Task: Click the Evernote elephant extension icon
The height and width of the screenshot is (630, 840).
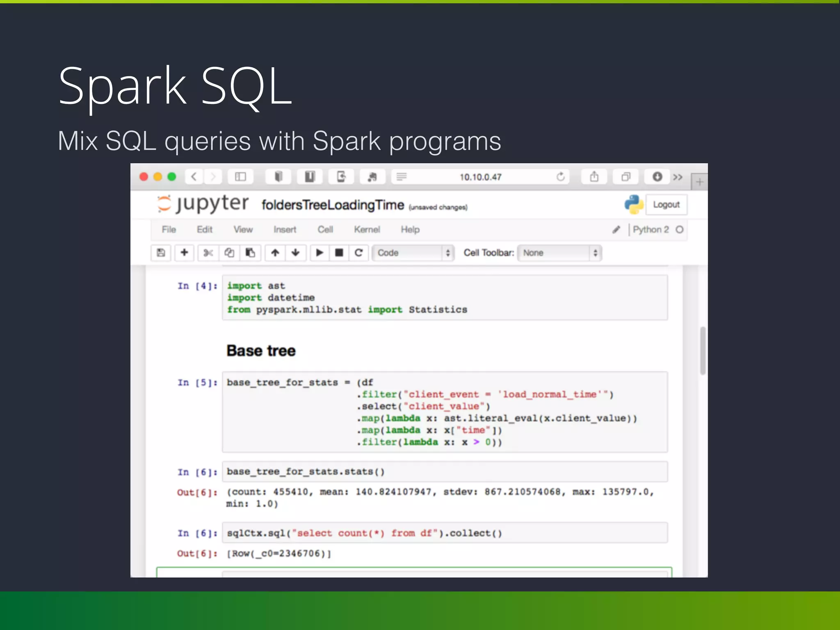Action: (x=372, y=177)
